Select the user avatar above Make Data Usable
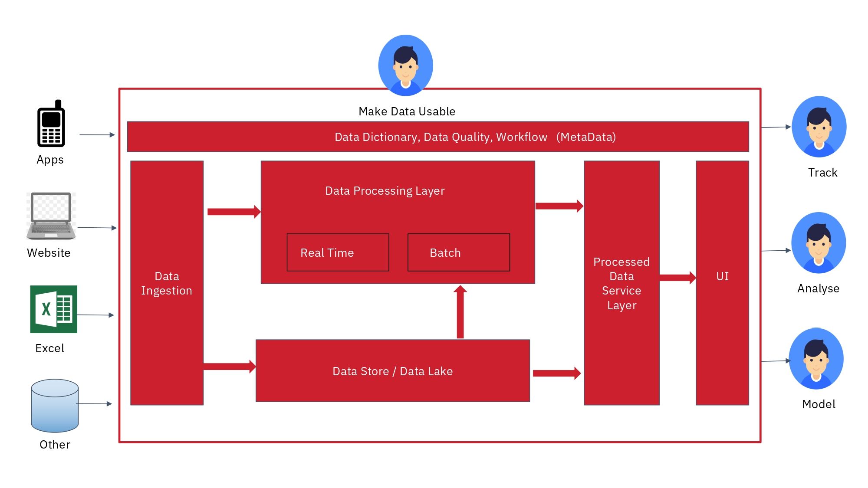The height and width of the screenshot is (488, 868). 405,64
